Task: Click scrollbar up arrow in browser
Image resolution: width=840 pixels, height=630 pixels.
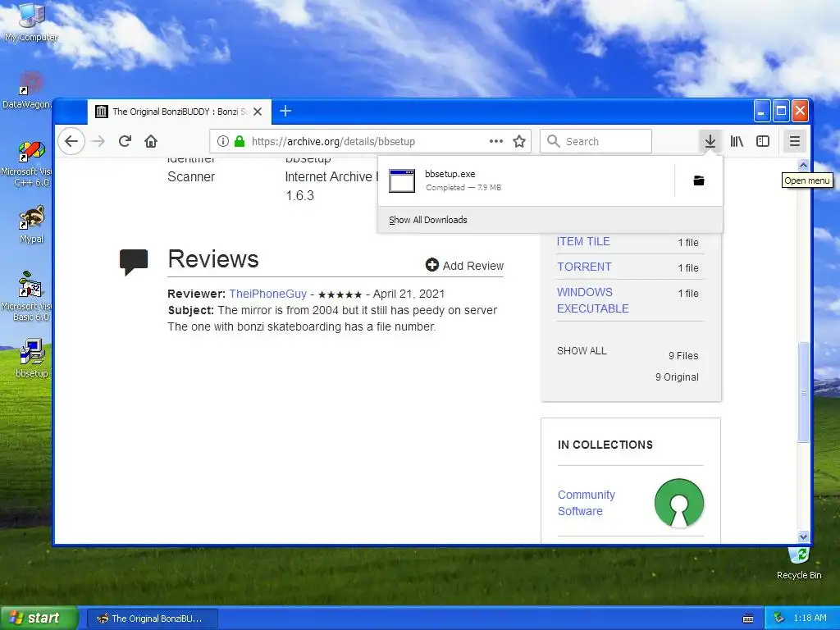Action: (802, 164)
